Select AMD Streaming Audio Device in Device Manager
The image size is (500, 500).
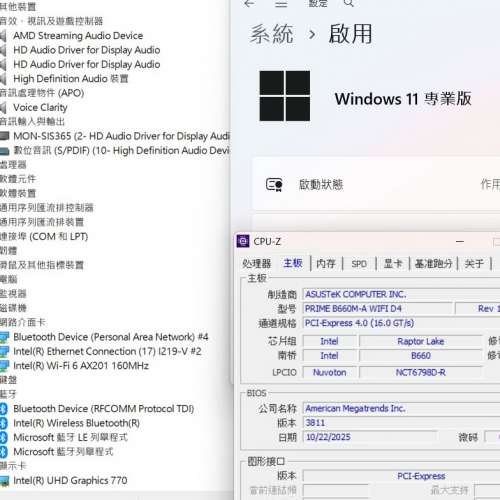(78, 36)
